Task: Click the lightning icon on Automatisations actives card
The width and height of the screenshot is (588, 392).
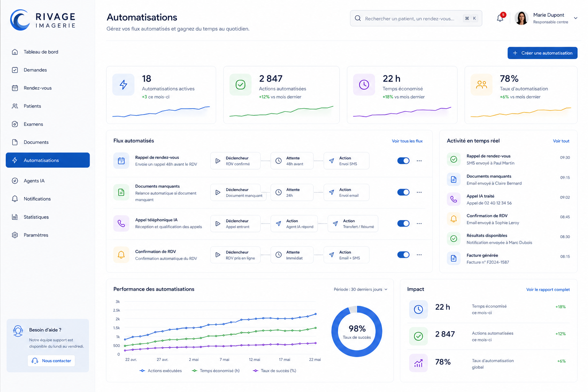Action: [123, 85]
